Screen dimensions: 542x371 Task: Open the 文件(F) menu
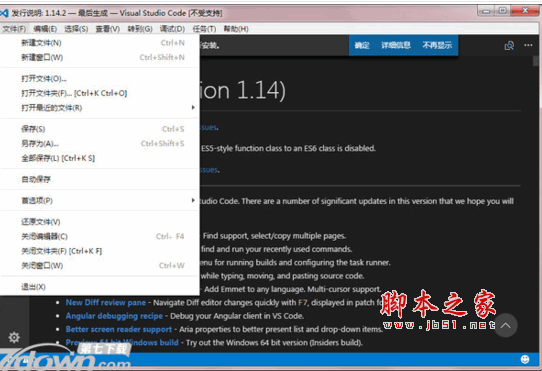click(14, 29)
